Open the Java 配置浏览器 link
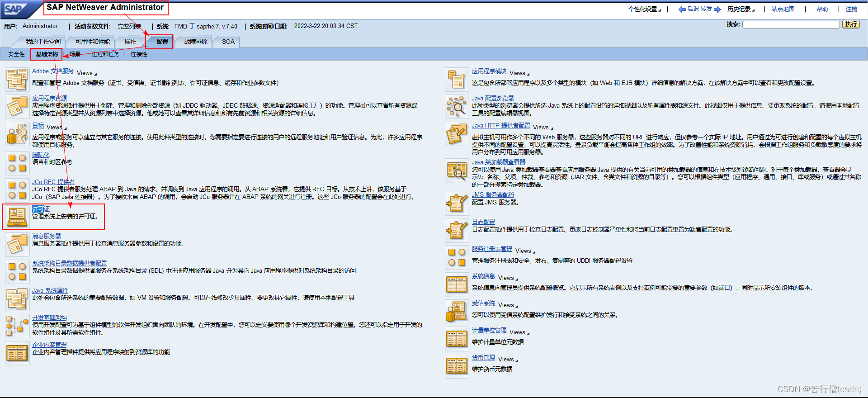 point(493,98)
